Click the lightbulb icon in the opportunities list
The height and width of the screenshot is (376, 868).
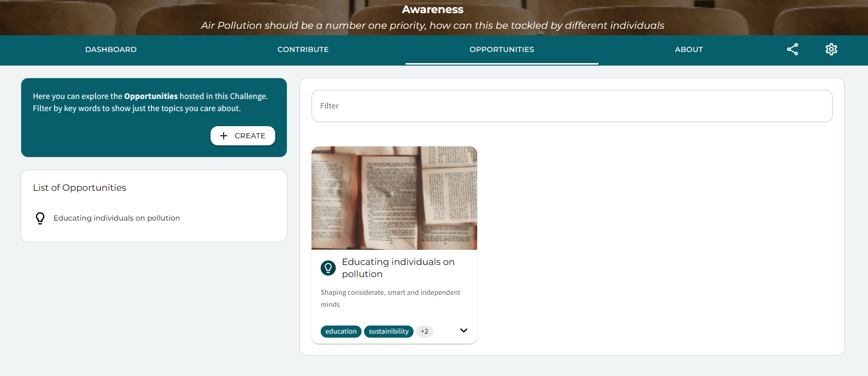40,218
